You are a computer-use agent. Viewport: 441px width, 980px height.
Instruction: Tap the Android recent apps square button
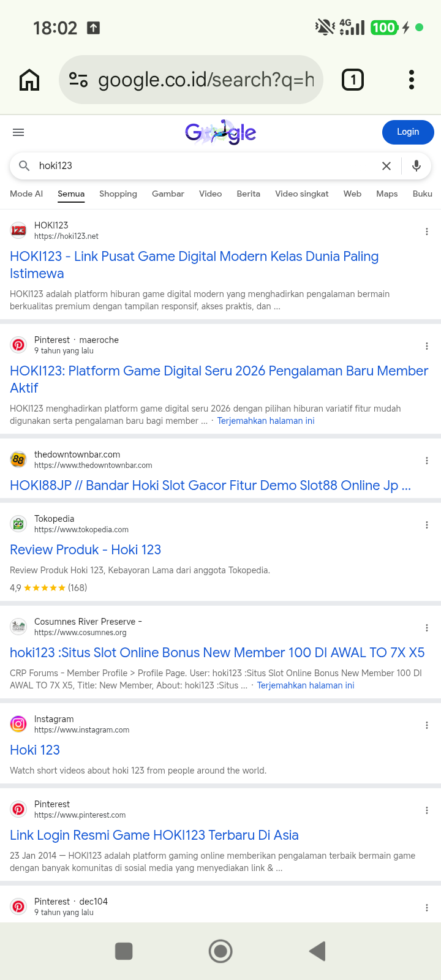(x=124, y=951)
